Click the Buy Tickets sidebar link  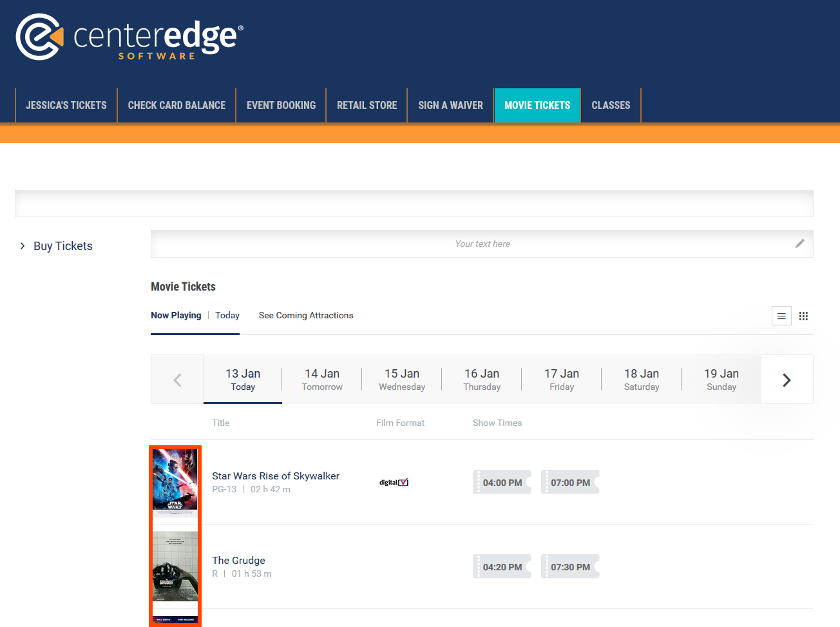click(x=63, y=246)
